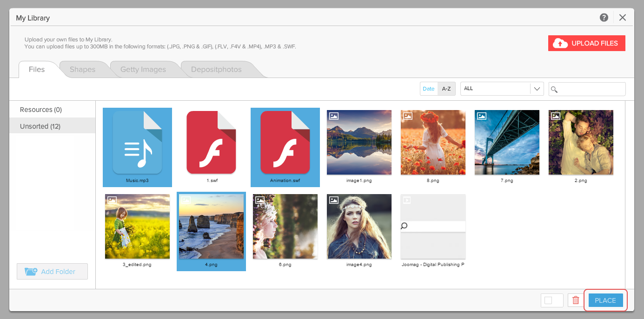The width and height of the screenshot is (644, 319).
Task: Open the help question mark icon
Action: click(x=604, y=18)
